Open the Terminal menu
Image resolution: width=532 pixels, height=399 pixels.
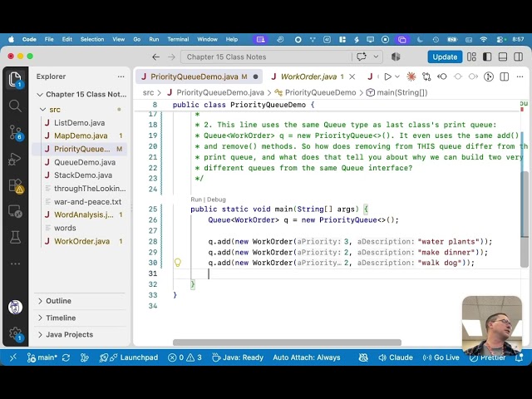pos(178,39)
